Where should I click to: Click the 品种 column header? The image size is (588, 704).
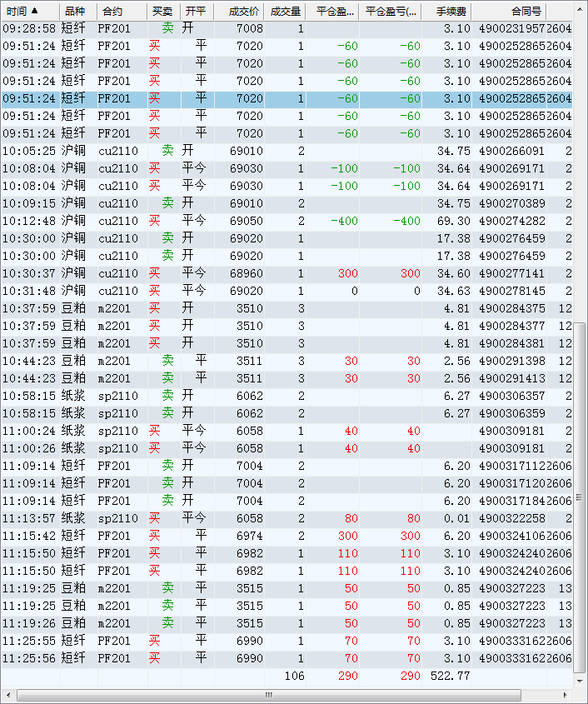click(74, 11)
